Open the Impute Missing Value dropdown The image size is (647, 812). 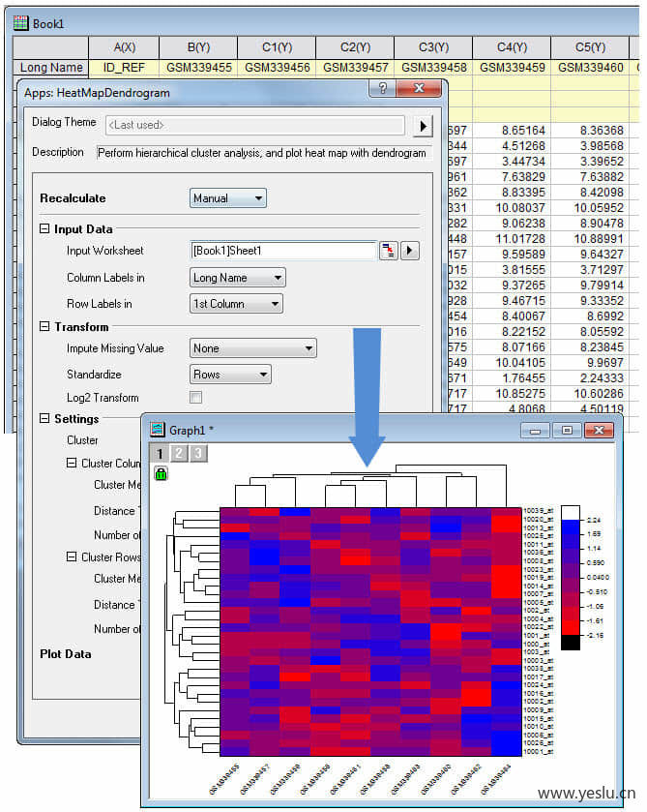253,348
